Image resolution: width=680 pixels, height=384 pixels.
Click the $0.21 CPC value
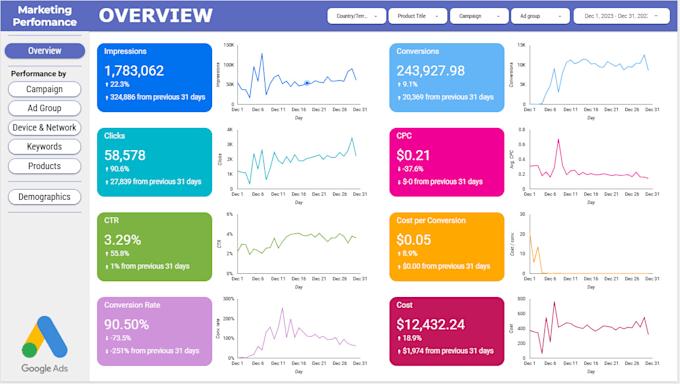pos(413,155)
